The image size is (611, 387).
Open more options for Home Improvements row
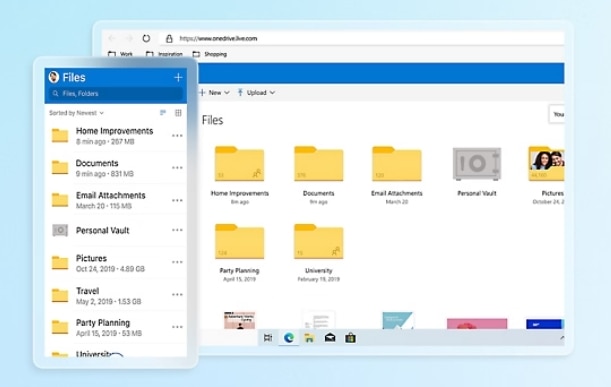coord(177,136)
